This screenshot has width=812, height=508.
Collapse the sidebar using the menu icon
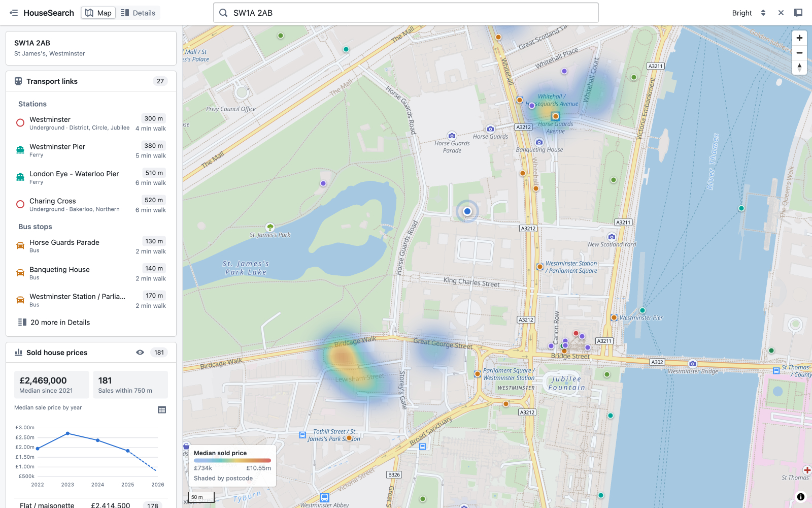click(14, 13)
